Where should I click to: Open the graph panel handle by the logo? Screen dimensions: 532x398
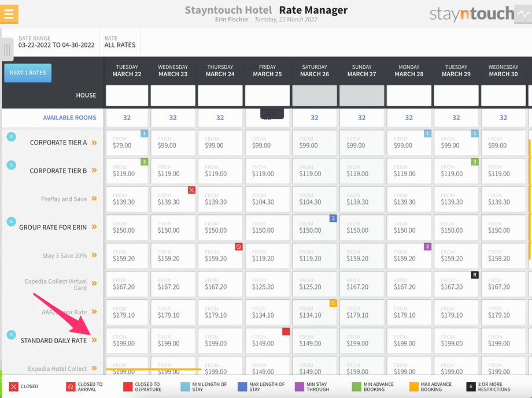pos(523,14)
